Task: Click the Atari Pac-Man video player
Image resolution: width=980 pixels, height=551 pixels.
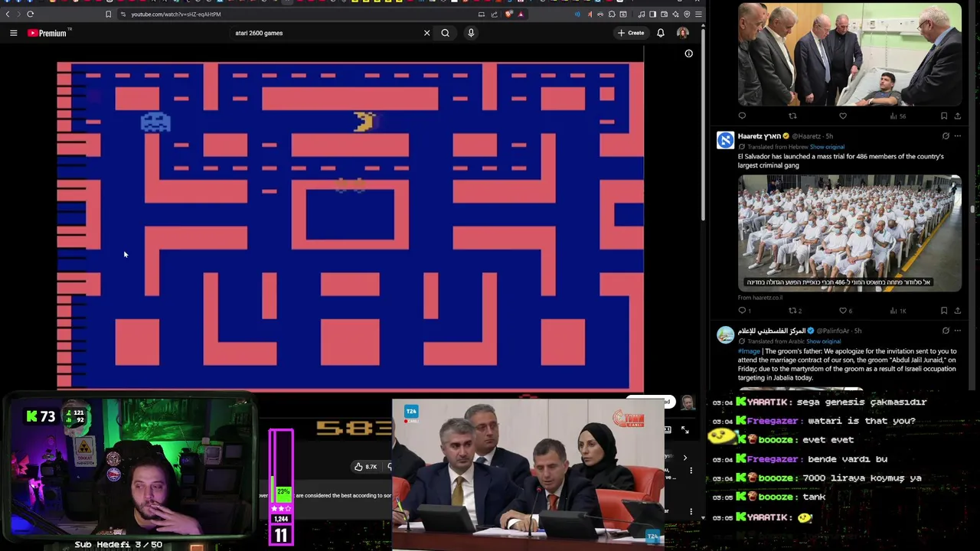Action: (x=350, y=227)
